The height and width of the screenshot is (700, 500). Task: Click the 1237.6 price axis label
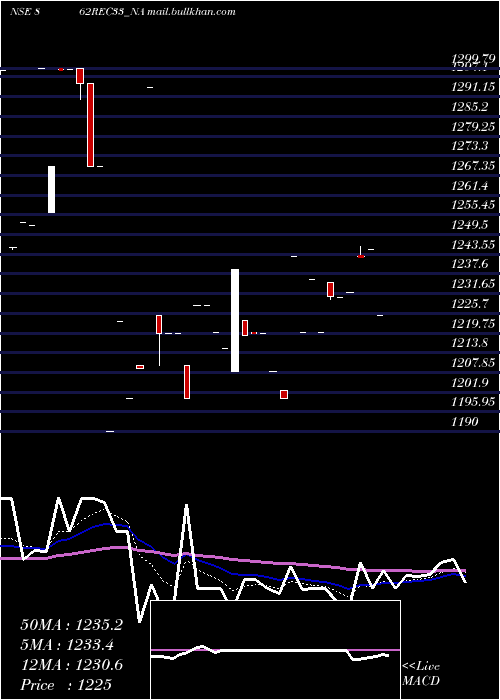(470, 264)
